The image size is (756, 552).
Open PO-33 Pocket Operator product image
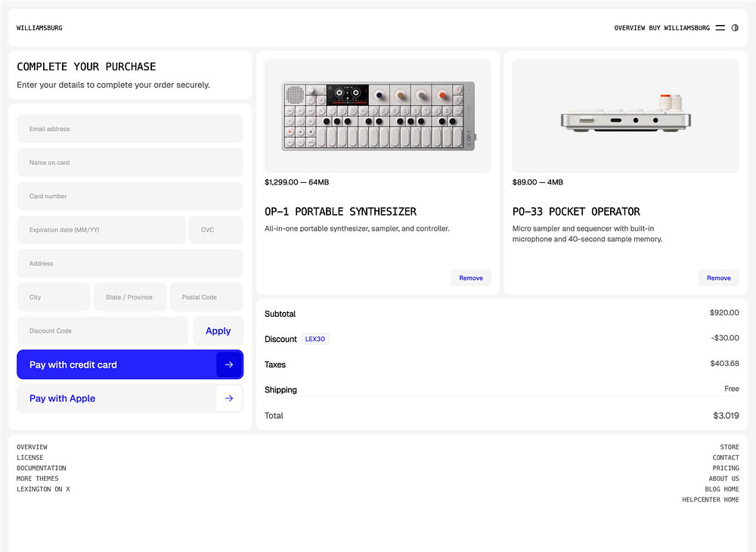(625, 116)
